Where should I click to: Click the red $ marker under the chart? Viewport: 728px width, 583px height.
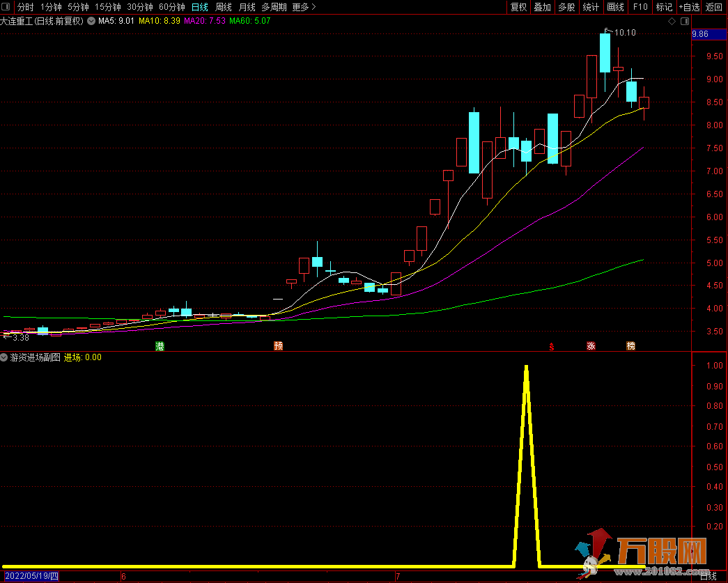click(552, 346)
